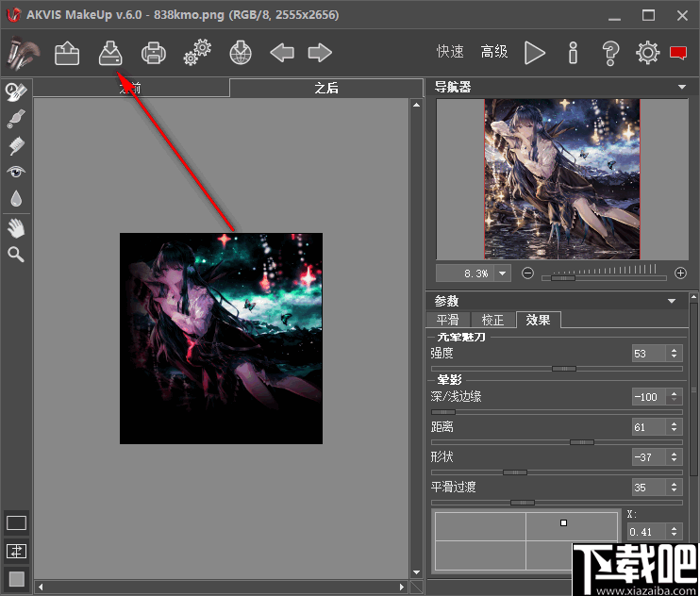Screen dimensions: 700x596
Task: Adjust the 形状 shape slider
Action: pyautogui.click(x=515, y=472)
